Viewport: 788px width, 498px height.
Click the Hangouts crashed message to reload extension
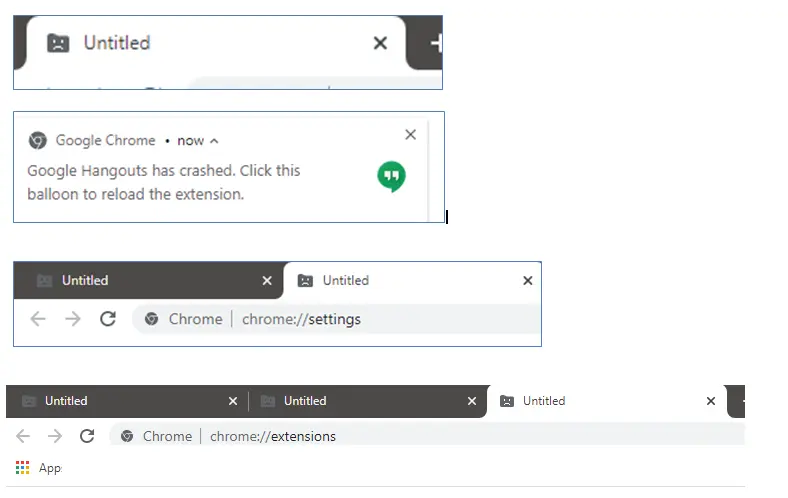(163, 182)
